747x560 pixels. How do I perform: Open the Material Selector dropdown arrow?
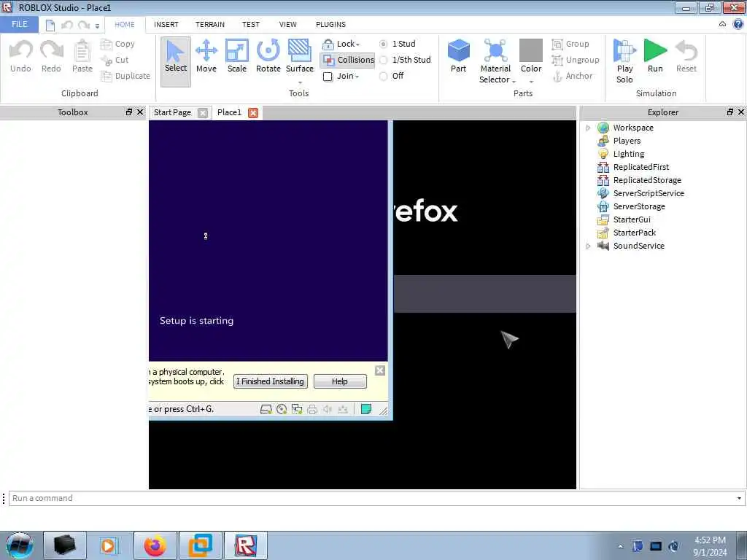click(514, 82)
